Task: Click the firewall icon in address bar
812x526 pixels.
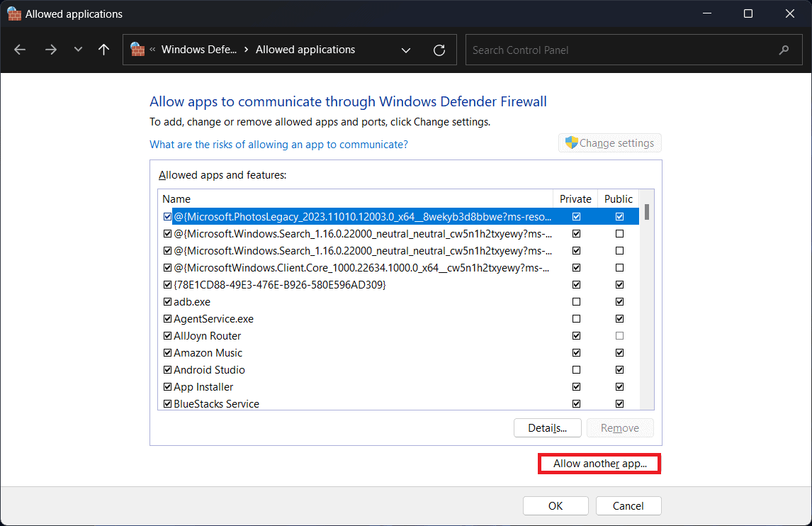Action: (x=138, y=50)
